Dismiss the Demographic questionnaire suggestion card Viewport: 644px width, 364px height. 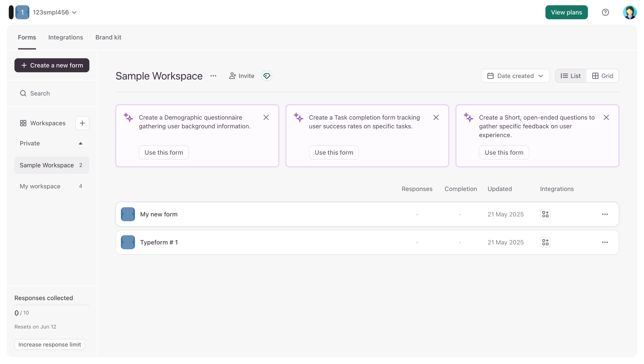266,117
